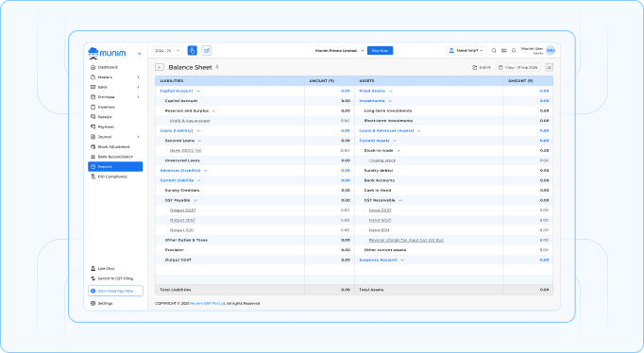Click the Payment icon in sidebar

pyautogui.click(x=93, y=126)
